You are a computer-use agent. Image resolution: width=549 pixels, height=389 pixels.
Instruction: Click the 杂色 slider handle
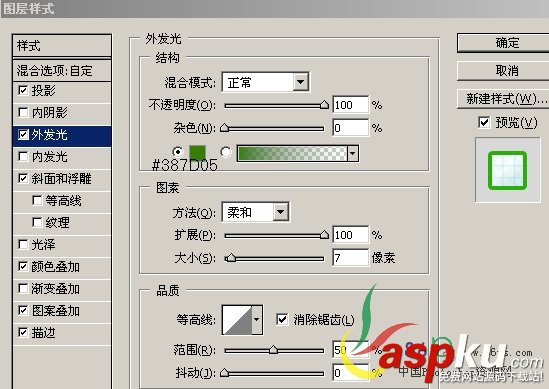pos(224,128)
